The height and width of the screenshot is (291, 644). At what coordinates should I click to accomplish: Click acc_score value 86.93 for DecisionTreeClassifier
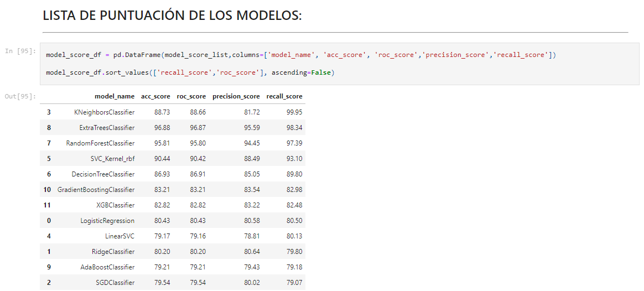pyautogui.click(x=162, y=174)
